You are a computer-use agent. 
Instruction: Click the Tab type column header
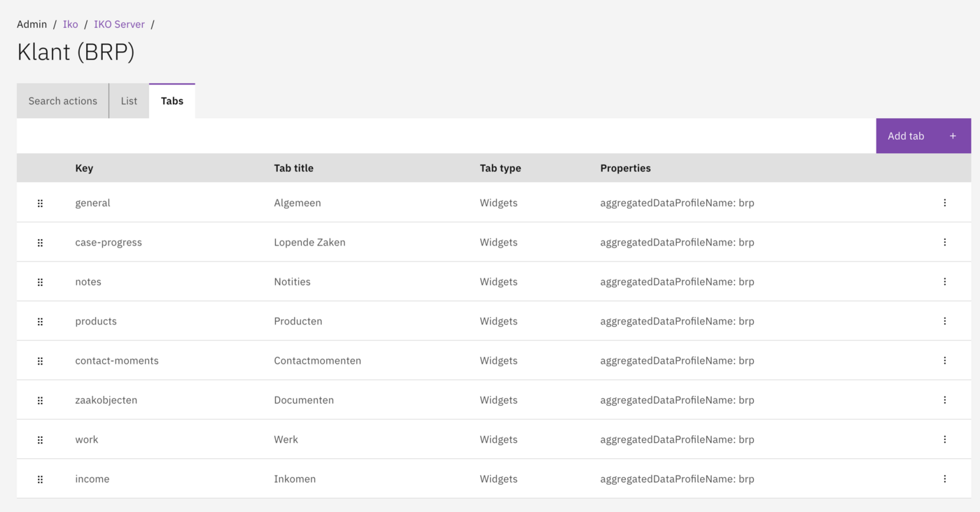(x=500, y=168)
